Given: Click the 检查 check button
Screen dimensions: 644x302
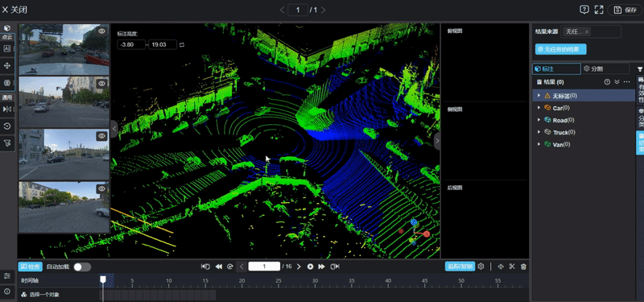Looking at the screenshot, I should pyautogui.click(x=30, y=267).
